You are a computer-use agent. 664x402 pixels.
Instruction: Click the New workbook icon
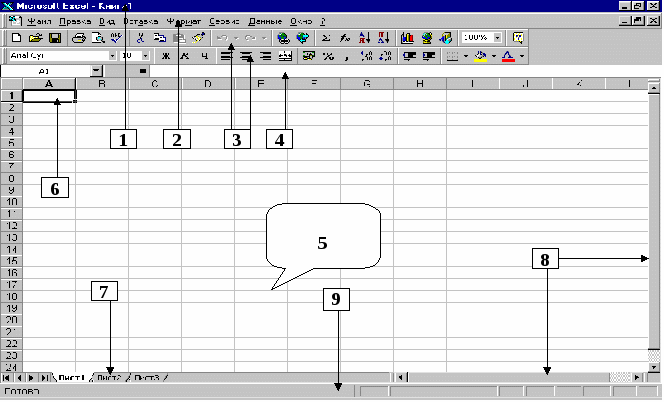[17, 38]
